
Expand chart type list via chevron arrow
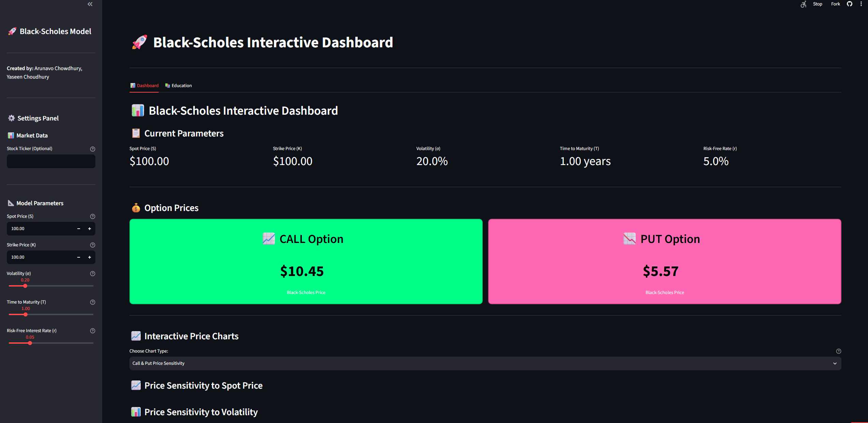[x=835, y=363]
